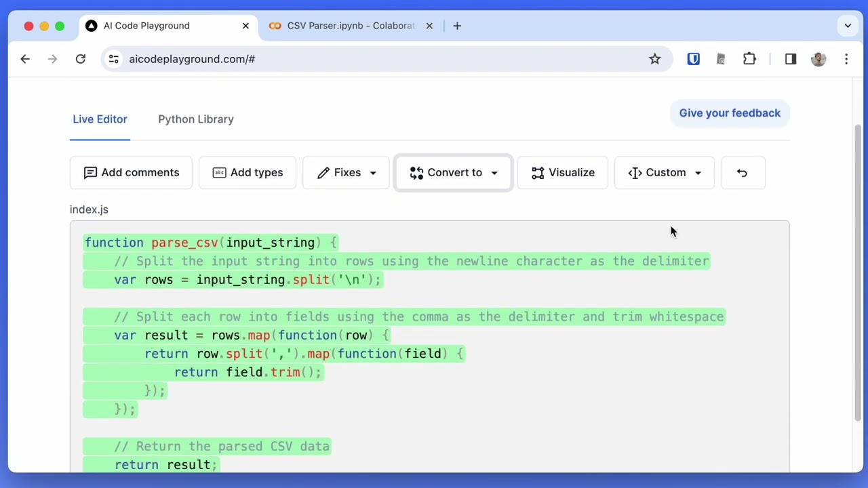Switch to the Python Library tab
Viewport: 868px width, 488px height.
196,119
